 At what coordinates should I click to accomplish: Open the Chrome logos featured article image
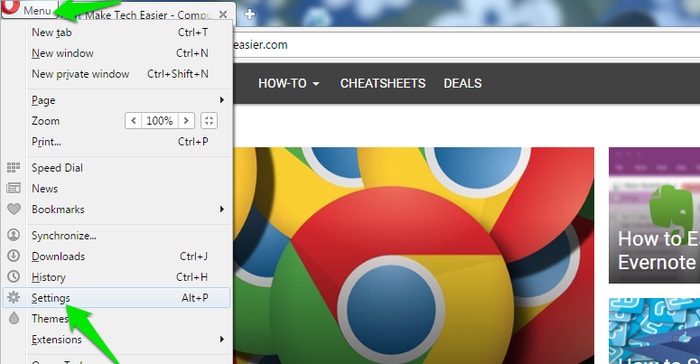tap(414, 255)
